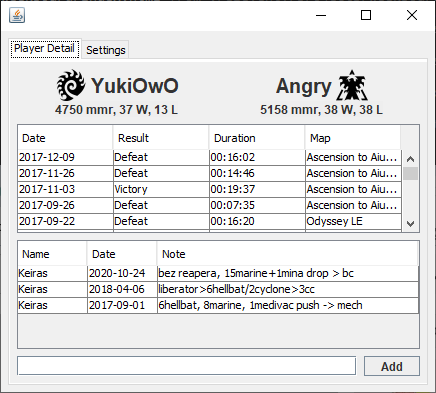436x393 pixels.
Task: Click the Add button
Action: click(392, 366)
